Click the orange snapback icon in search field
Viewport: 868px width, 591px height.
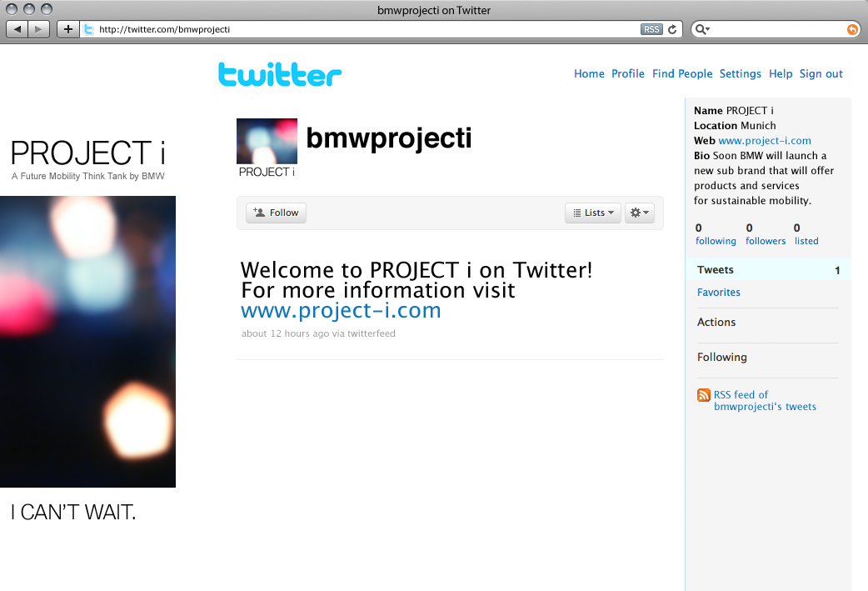coord(852,29)
